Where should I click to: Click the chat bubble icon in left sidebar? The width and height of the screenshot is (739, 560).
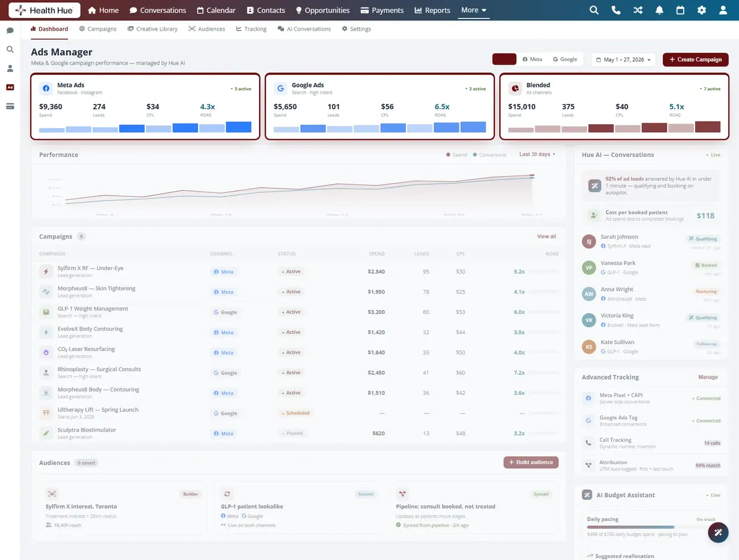click(10, 31)
